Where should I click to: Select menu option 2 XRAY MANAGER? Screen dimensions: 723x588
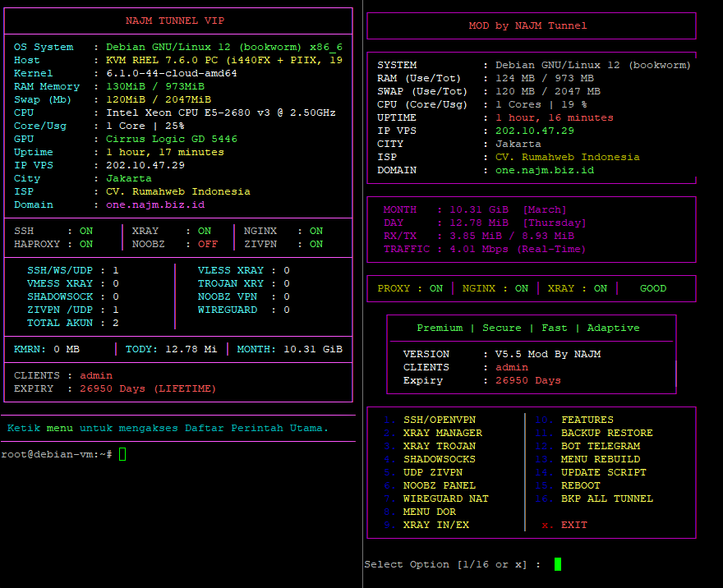pyautogui.click(x=433, y=433)
